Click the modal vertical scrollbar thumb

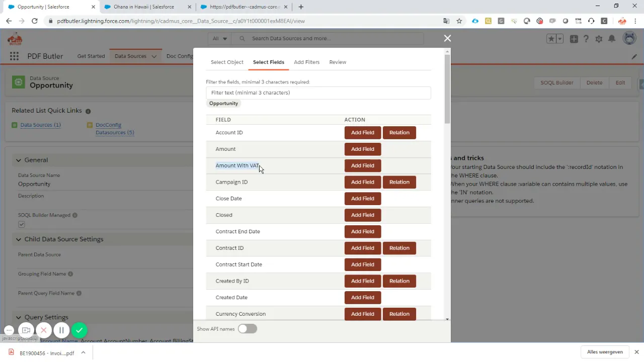[447, 88]
